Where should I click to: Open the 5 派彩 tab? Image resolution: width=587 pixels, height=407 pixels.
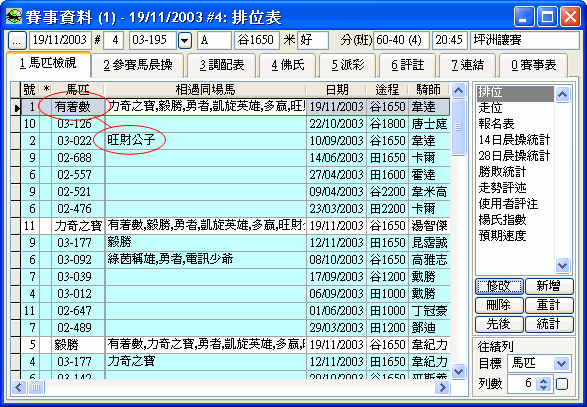(348, 65)
